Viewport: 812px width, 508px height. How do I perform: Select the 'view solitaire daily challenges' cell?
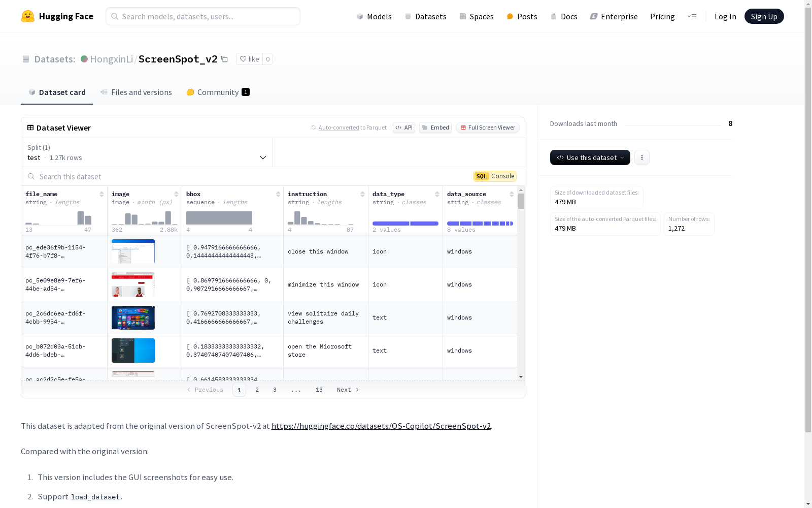click(x=326, y=317)
